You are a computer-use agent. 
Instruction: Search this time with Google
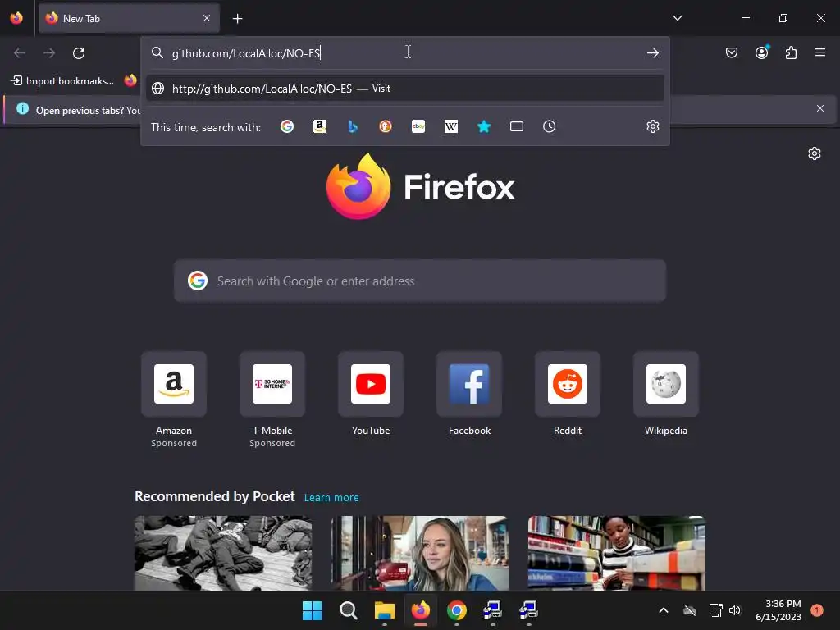287,126
